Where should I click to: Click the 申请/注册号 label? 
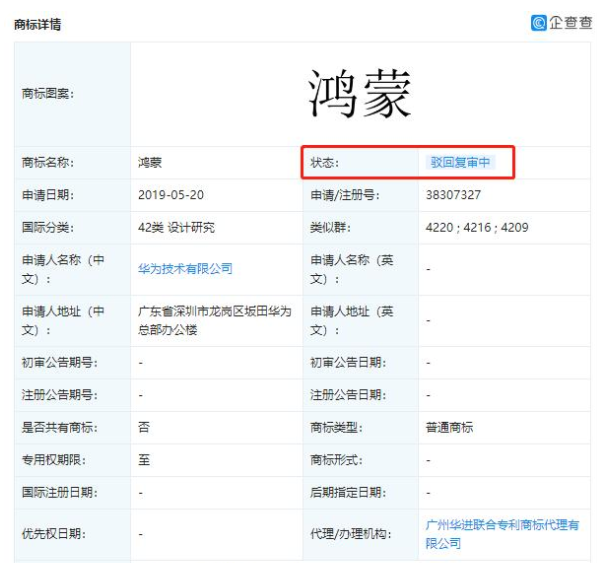click(345, 195)
